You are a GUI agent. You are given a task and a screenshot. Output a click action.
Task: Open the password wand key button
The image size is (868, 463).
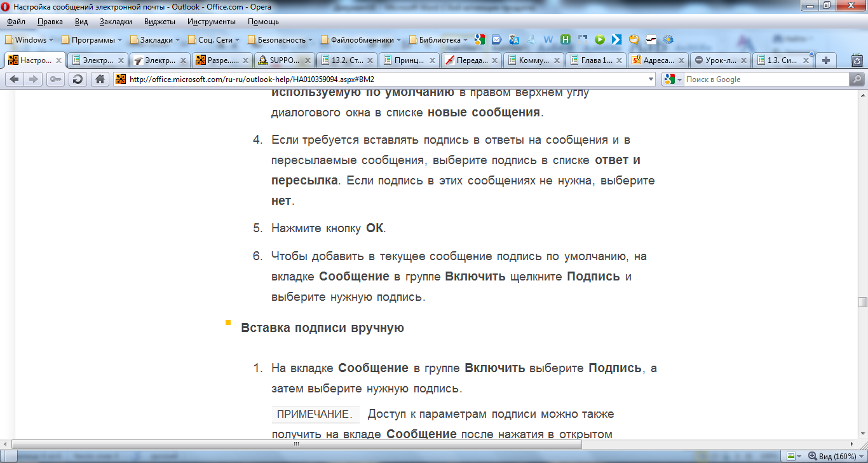56,79
